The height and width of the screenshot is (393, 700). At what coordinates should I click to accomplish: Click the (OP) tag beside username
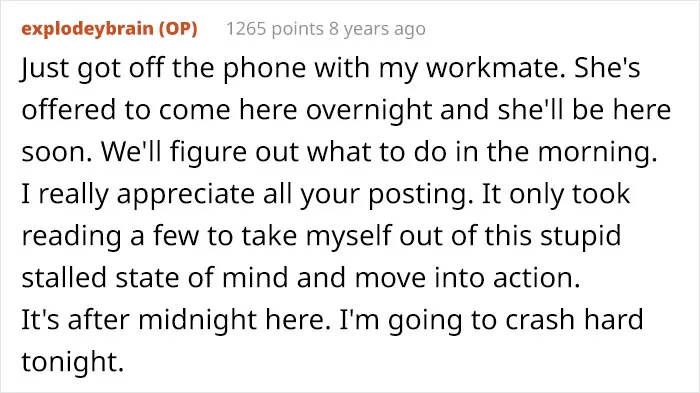coord(179,29)
